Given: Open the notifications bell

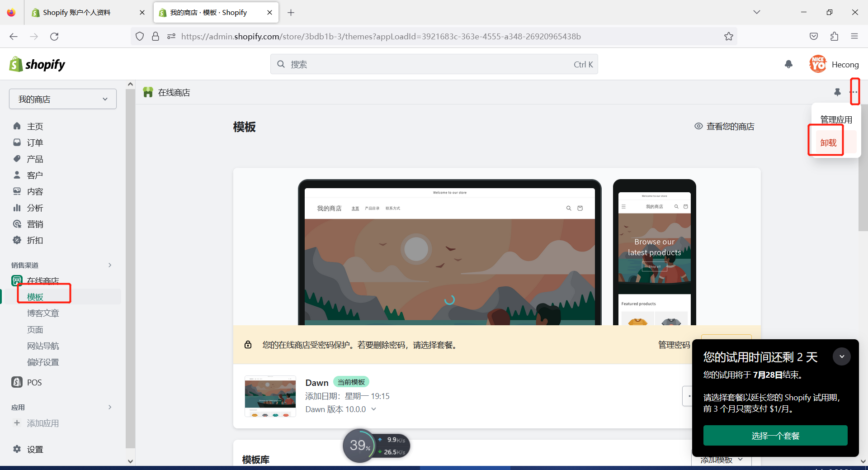Looking at the screenshot, I should [x=788, y=64].
